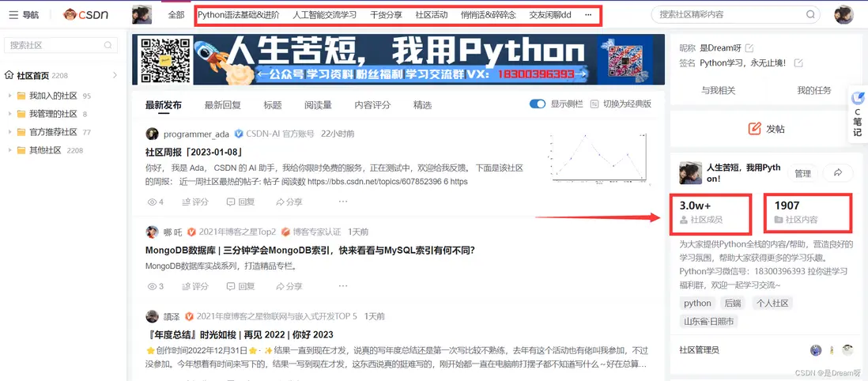This screenshot has width=868, height=381.
Task: Click the search magnifier in the top search box
Action: coord(810,15)
